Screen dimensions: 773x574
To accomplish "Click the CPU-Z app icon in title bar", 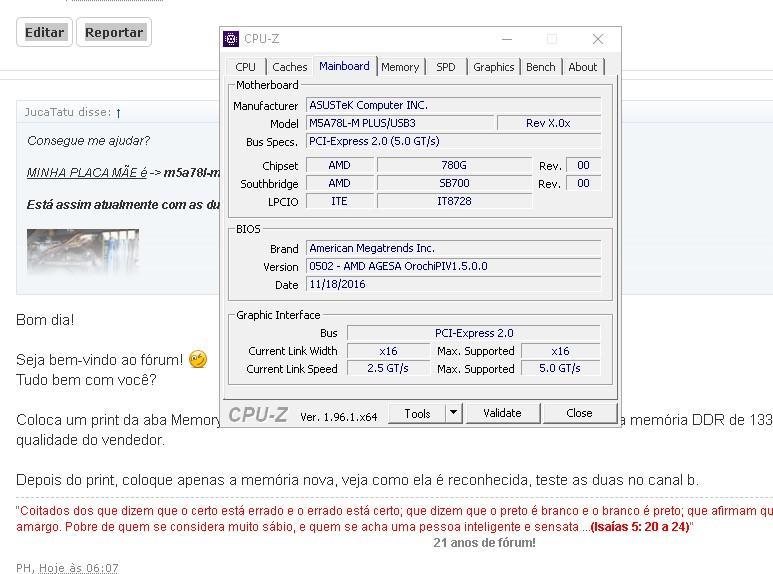I will 231,38.
